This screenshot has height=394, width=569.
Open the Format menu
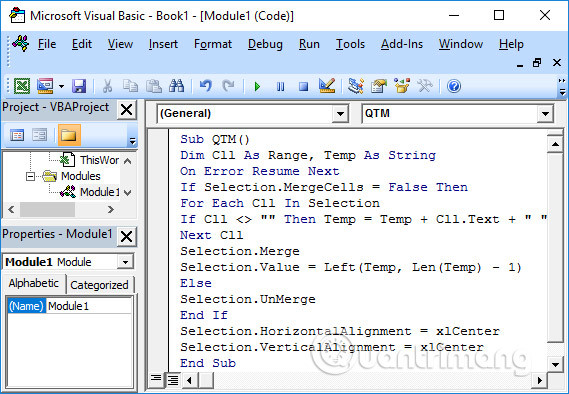[x=213, y=44]
